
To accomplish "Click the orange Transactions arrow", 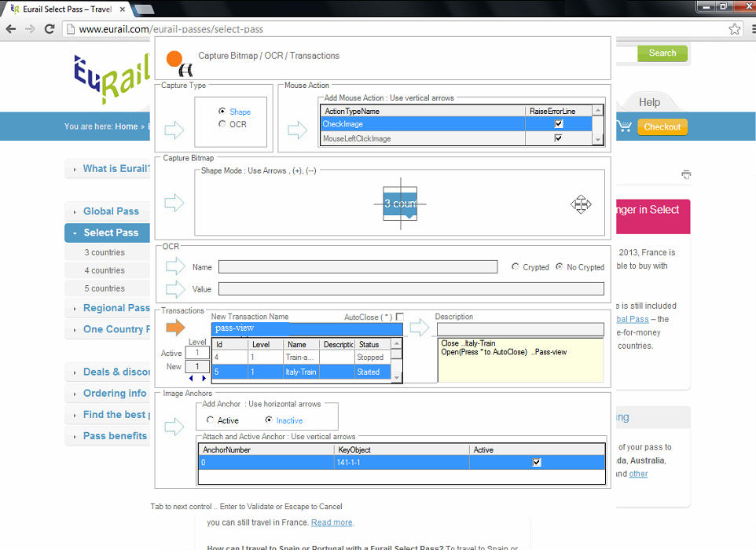I will click(175, 328).
